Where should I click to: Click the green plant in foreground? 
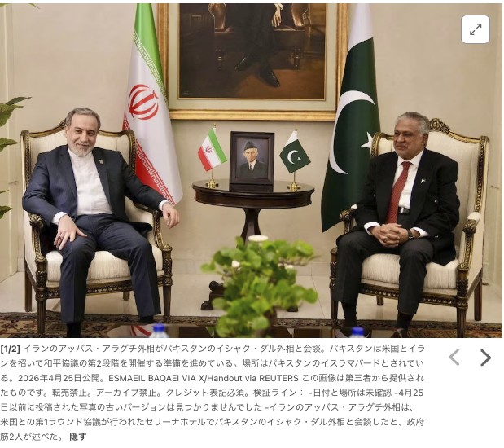pos(261,286)
